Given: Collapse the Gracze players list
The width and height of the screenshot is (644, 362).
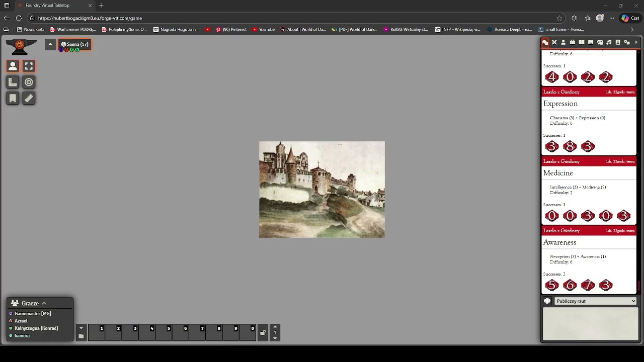Looking at the screenshot, I should pyautogui.click(x=44, y=303).
